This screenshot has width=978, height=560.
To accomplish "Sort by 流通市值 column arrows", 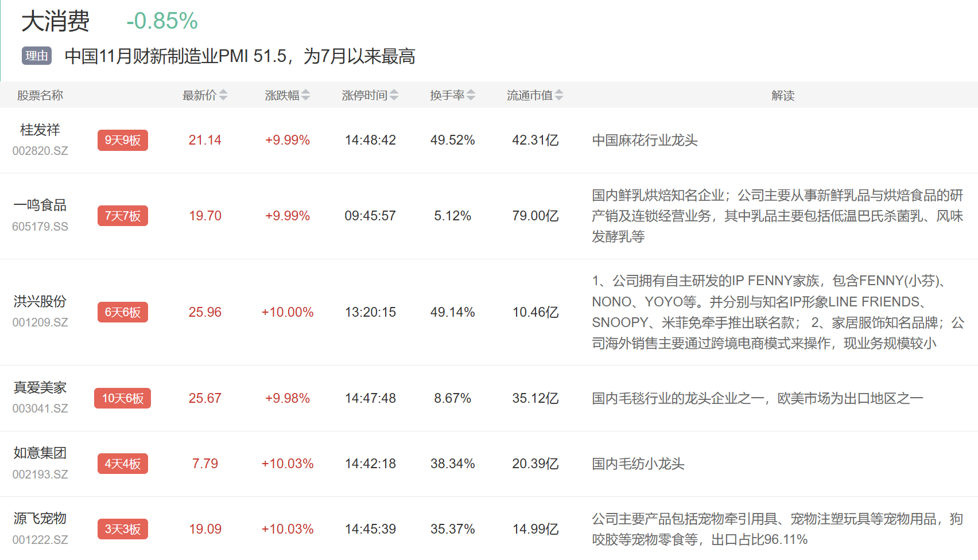I will [559, 95].
